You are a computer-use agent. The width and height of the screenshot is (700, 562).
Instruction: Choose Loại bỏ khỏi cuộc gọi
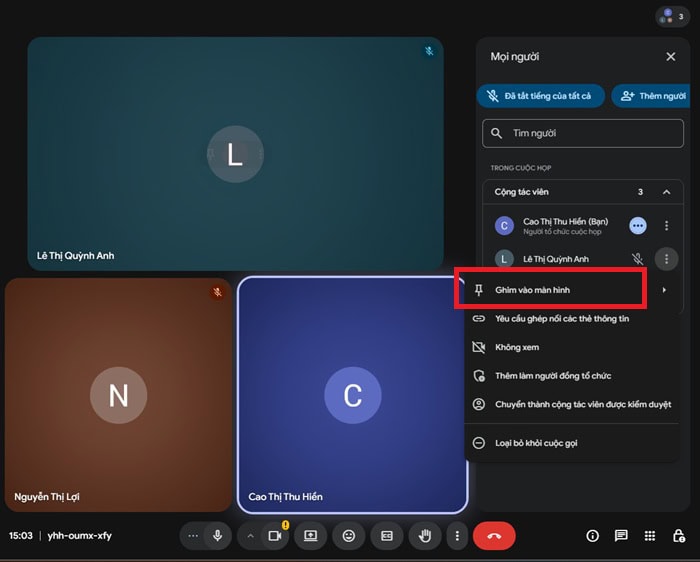pyautogui.click(x=571, y=443)
